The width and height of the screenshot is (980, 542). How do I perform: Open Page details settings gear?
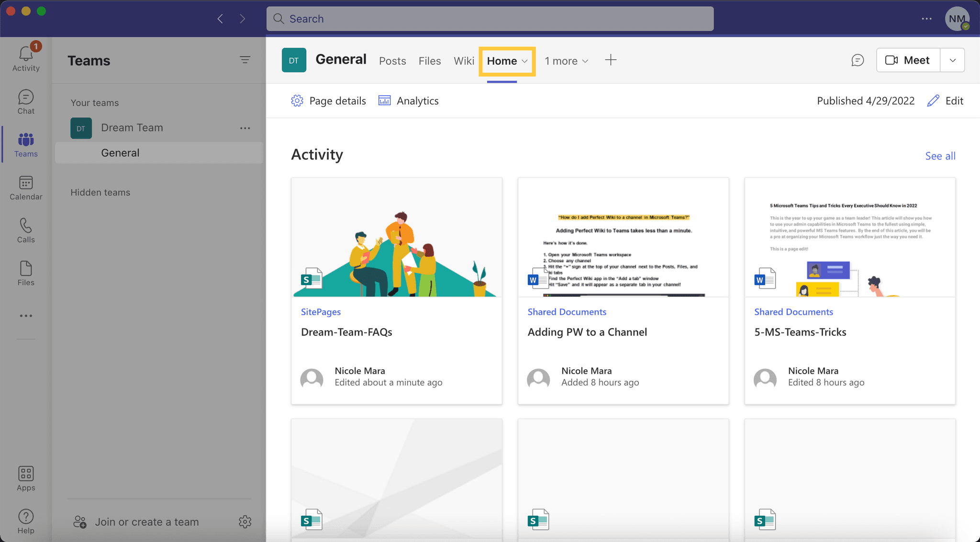(x=297, y=100)
